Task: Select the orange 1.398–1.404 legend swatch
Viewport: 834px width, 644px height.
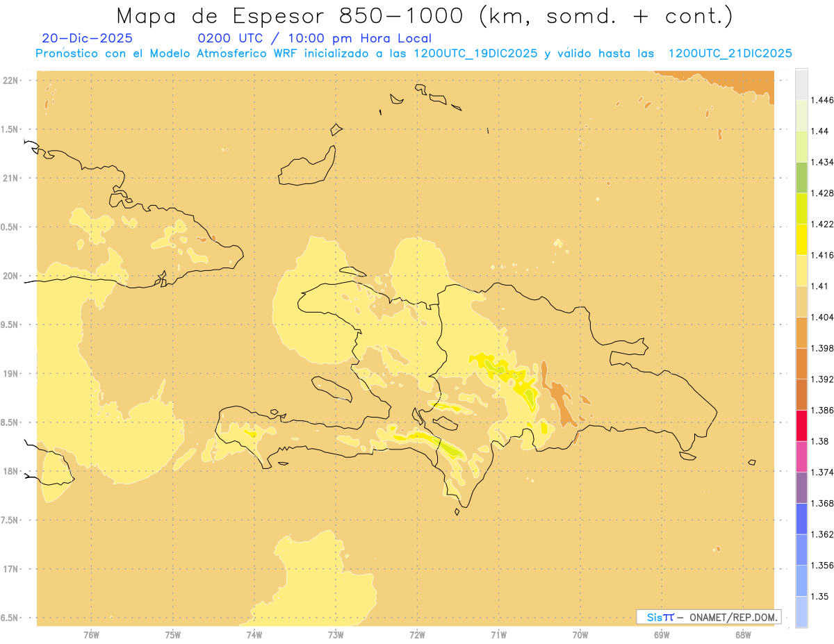Action: pyautogui.click(x=801, y=332)
